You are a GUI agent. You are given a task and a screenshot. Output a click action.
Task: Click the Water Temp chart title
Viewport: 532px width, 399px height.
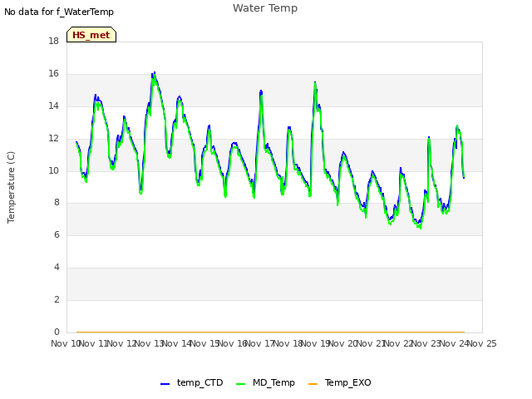(x=265, y=8)
